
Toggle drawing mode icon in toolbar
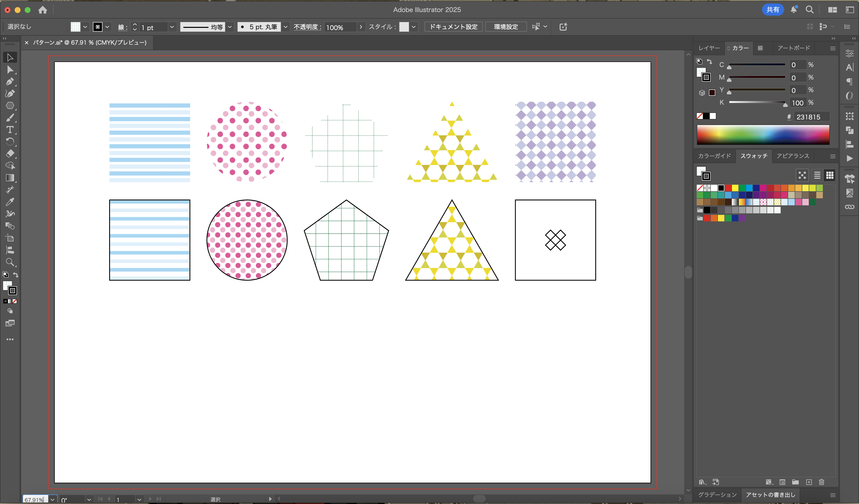coord(10,311)
